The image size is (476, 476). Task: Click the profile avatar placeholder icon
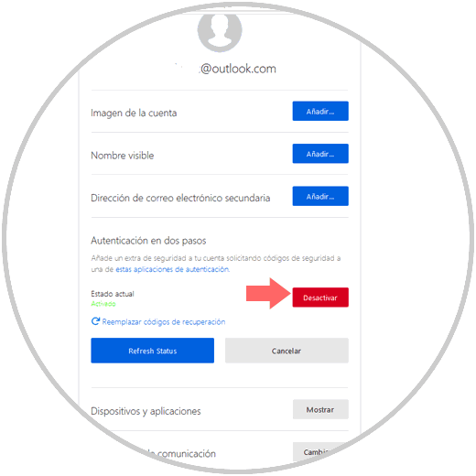220,30
